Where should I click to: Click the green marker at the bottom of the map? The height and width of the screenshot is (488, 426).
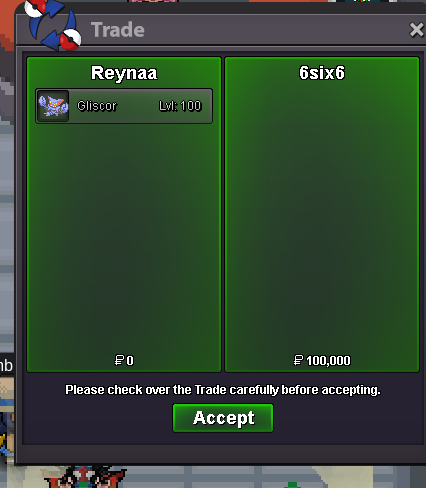pos(292,485)
